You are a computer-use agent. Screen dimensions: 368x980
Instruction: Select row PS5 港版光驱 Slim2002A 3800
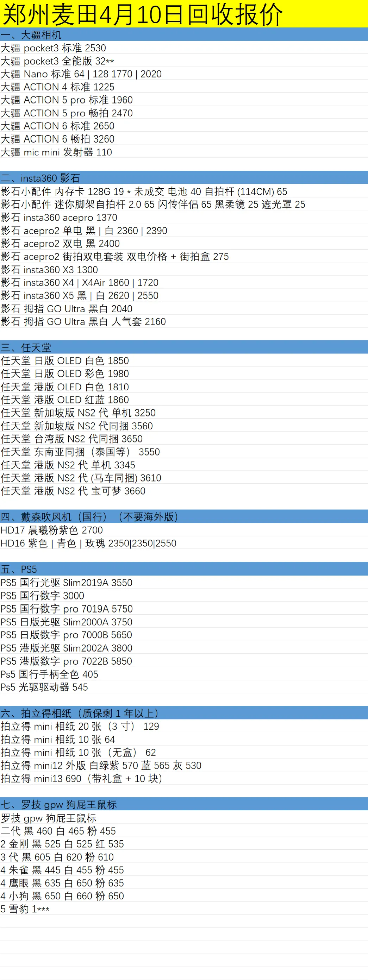(x=184, y=648)
